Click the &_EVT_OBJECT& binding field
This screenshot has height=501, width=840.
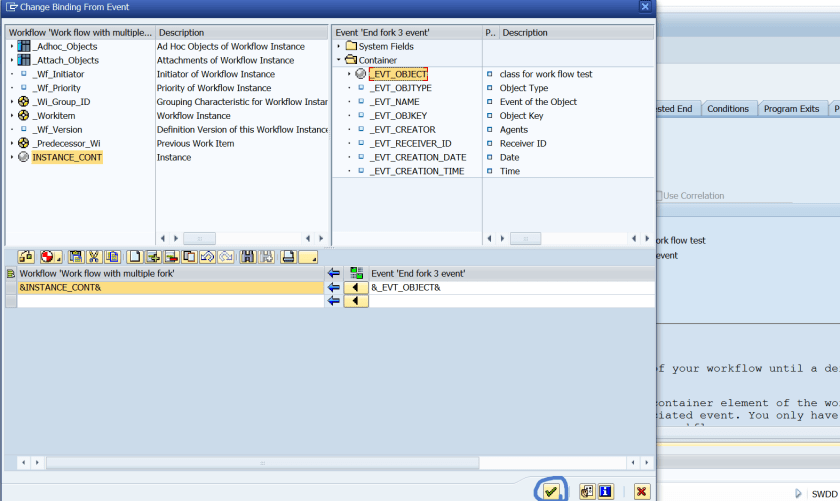point(512,287)
